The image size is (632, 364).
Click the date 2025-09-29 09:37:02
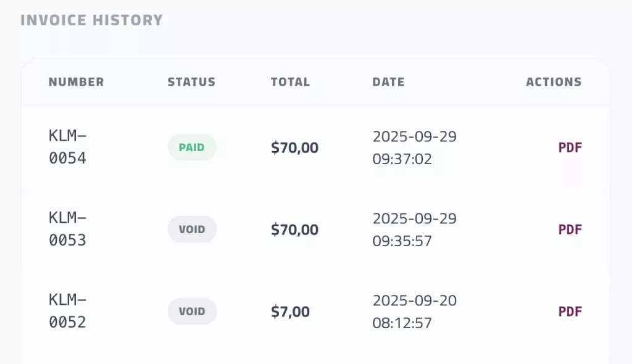pos(415,147)
